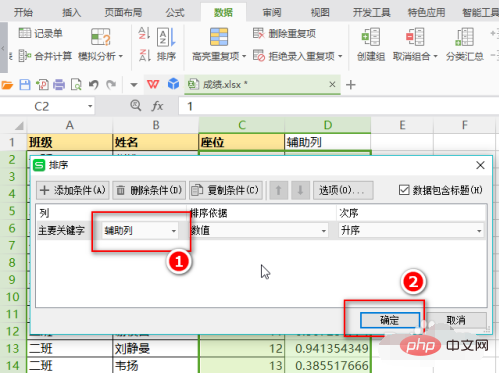Image resolution: width=499 pixels, height=378 pixels.
Task: Close the 成绩.xlsx document tab
Action: [x=332, y=85]
